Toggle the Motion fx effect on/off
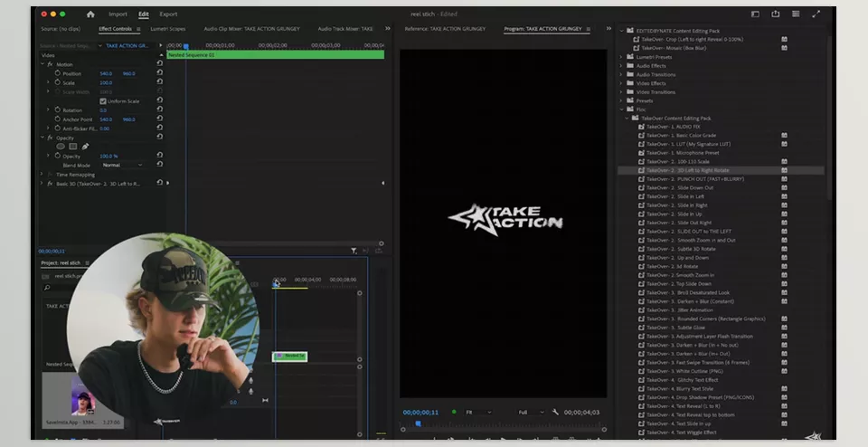Screen dimensions: 868x447 click(50, 64)
